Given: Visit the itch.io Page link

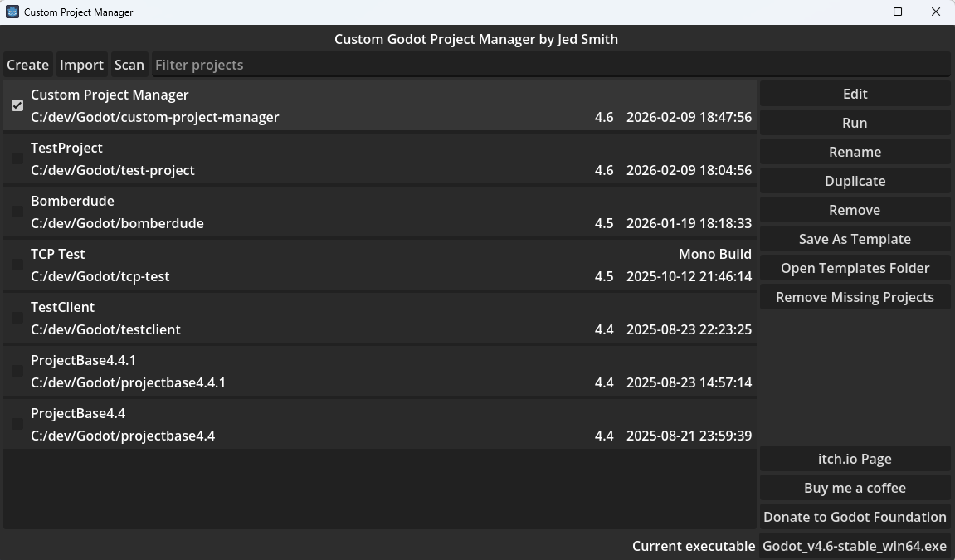Looking at the screenshot, I should tap(855, 459).
